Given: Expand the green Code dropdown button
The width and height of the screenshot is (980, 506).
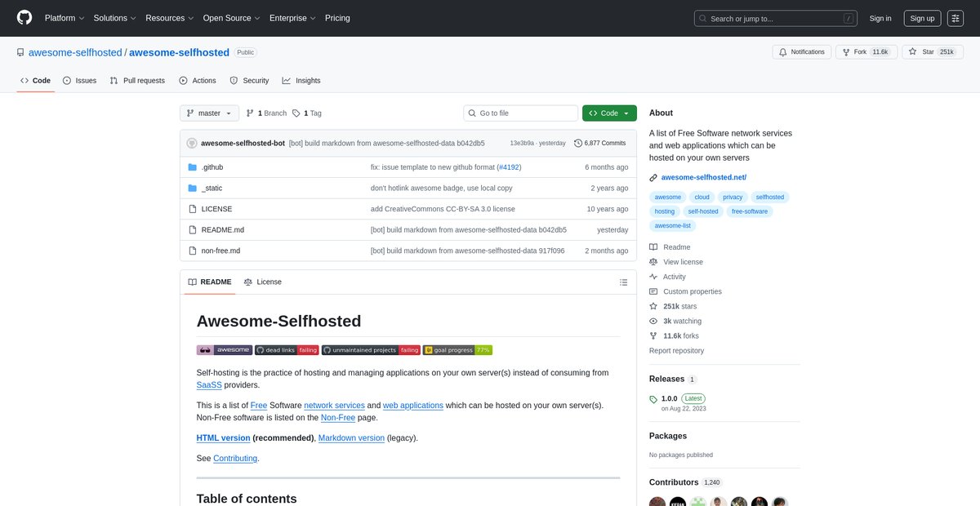Looking at the screenshot, I should click(609, 113).
